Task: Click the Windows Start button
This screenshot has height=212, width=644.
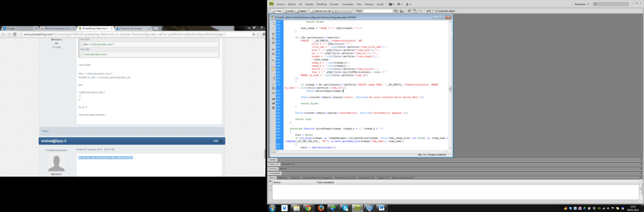Action: [272, 208]
